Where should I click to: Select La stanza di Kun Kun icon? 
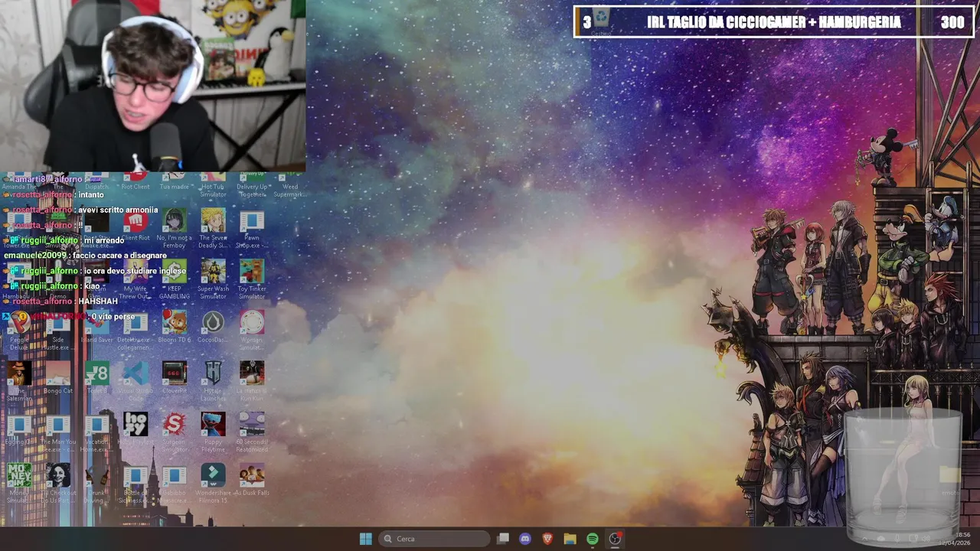click(x=251, y=382)
